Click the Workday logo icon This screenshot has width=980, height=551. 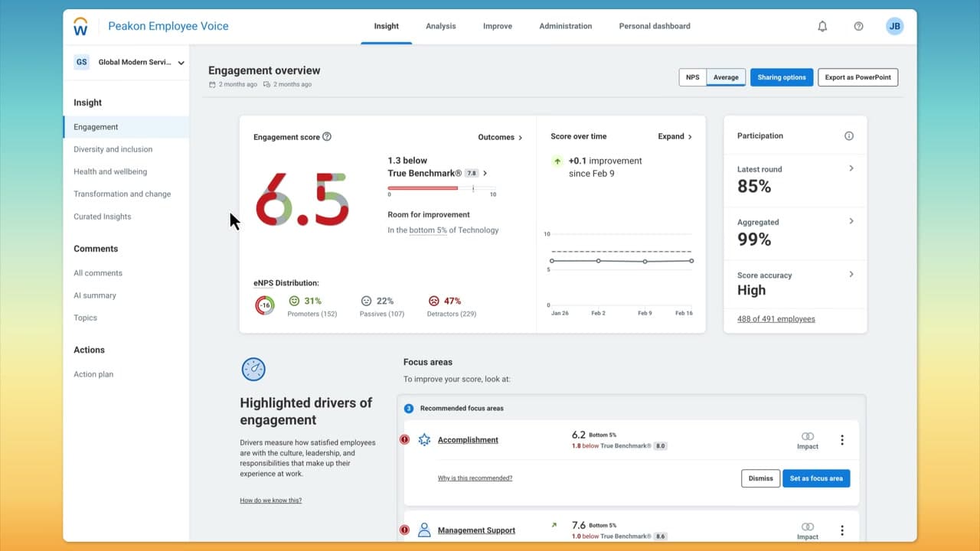[x=81, y=27]
